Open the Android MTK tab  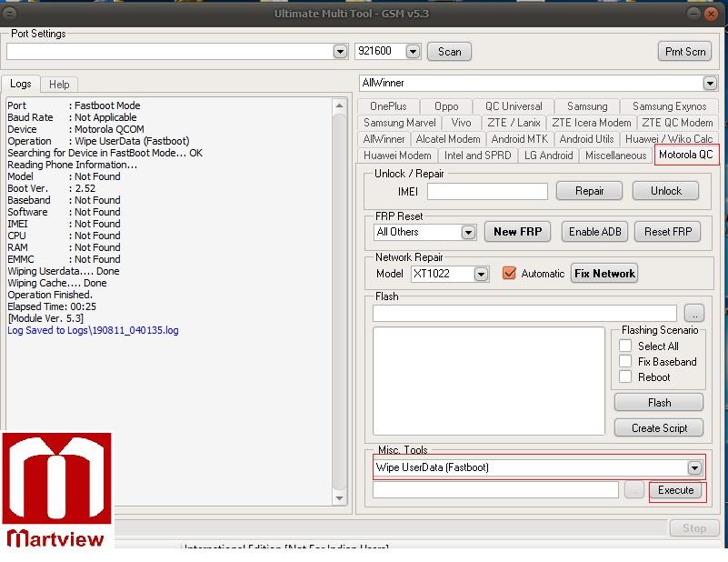click(x=520, y=139)
